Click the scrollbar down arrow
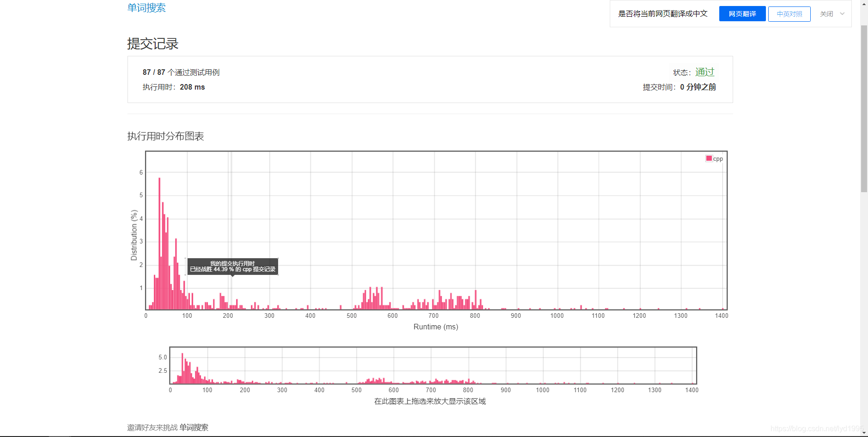 pyautogui.click(x=864, y=433)
